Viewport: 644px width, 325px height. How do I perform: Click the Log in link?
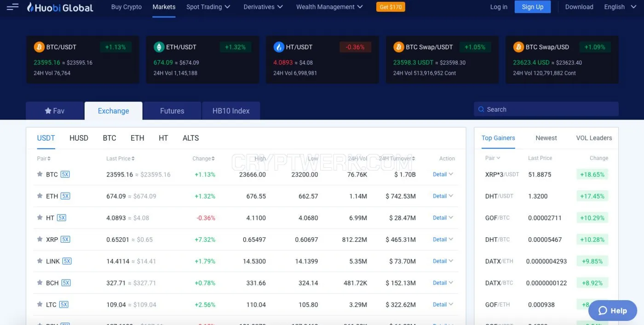tap(499, 7)
